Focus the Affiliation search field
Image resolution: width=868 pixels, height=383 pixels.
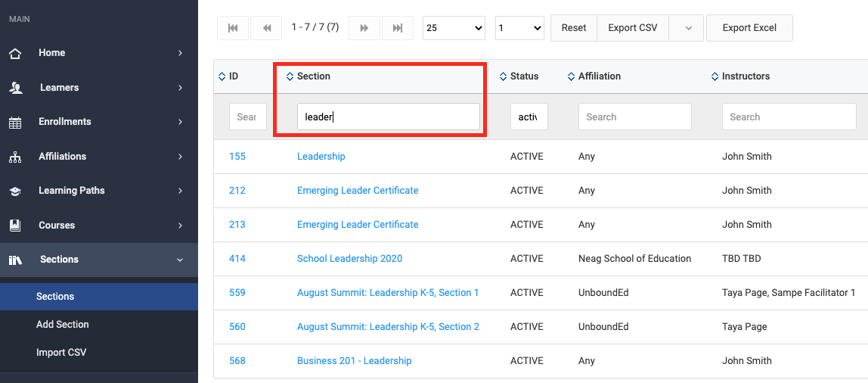pyautogui.click(x=634, y=117)
